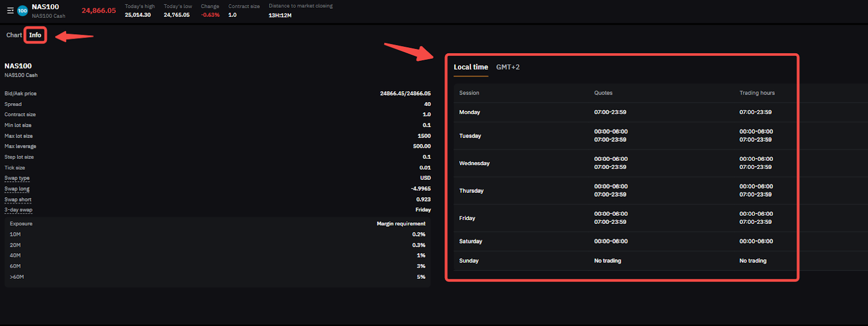Select the Info tab

35,35
